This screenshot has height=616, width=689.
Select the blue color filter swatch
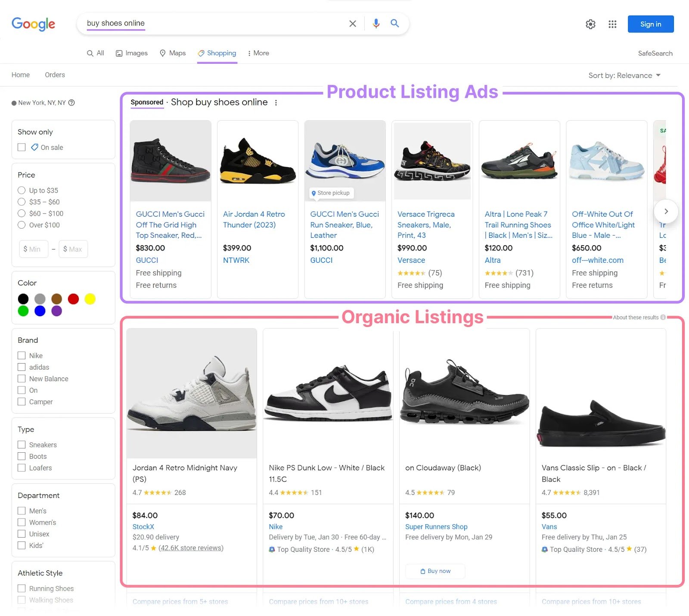40,311
